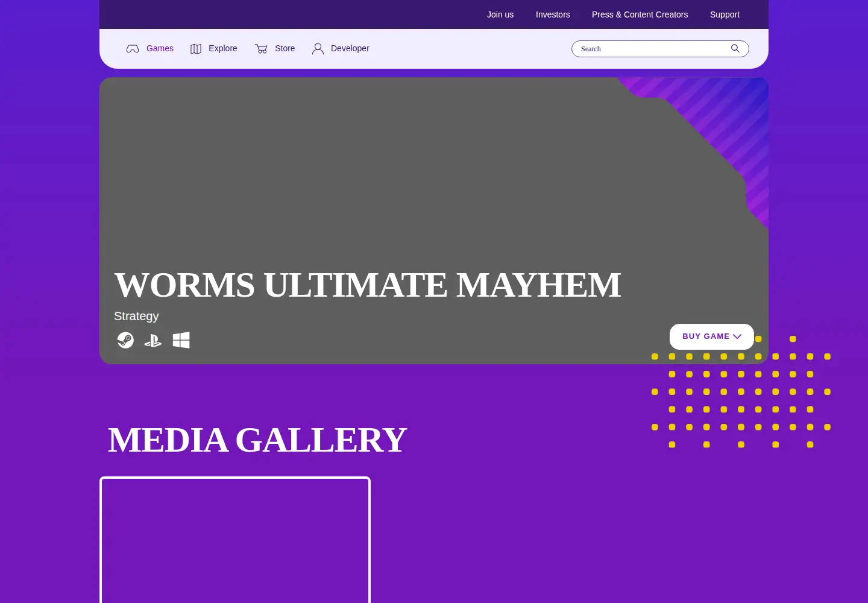Select the Steam platform icon
The height and width of the screenshot is (603, 868).
coord(125,340)
